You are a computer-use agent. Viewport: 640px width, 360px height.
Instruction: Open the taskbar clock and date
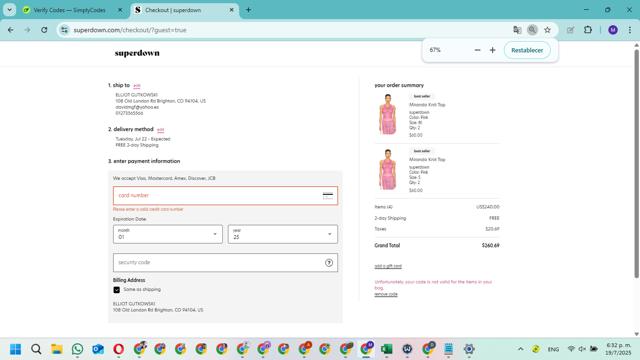click(618, 349)
